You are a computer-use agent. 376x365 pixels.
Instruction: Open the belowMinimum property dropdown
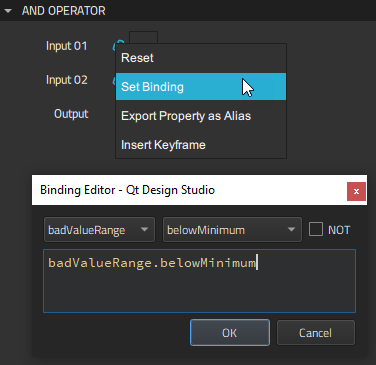tap(232, 230)
